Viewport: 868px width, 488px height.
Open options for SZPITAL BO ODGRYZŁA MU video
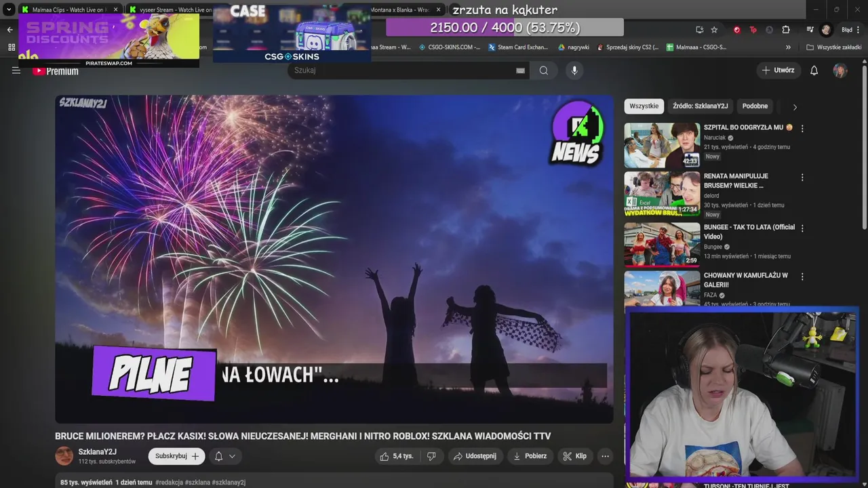coord(802,128)
